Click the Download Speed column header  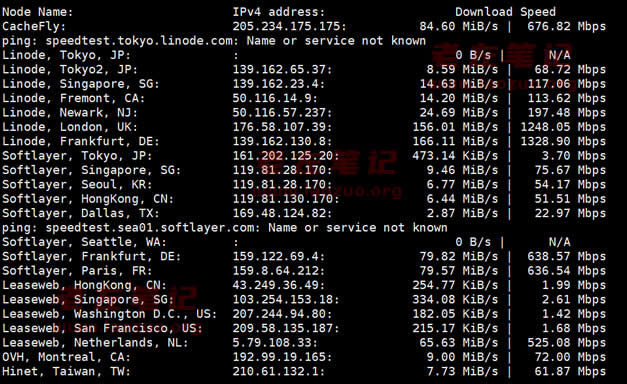pyautogui.click(x=505, y=12)
